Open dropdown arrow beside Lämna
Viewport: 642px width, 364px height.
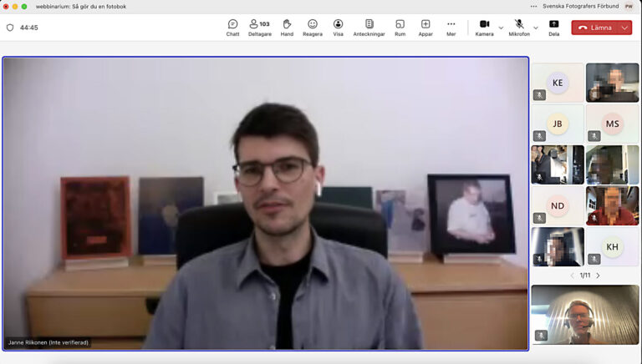click(x=624, y=28)
